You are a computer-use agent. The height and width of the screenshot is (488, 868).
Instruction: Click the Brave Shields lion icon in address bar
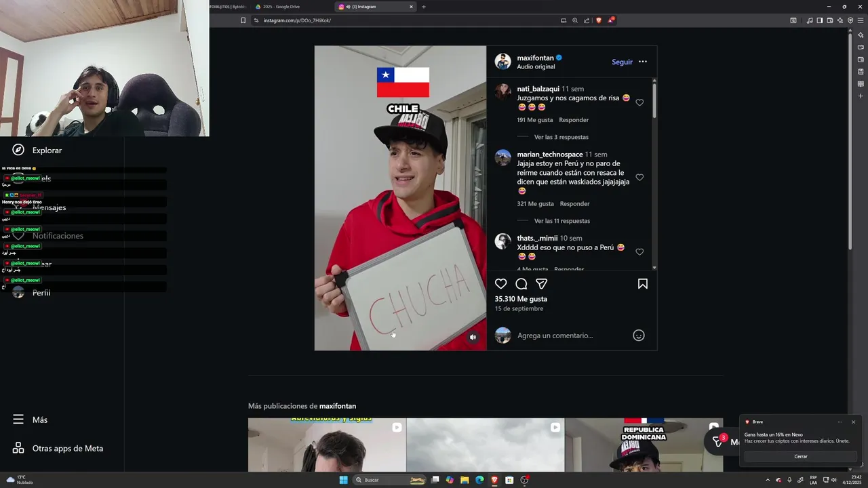click(x=598, y=20)
